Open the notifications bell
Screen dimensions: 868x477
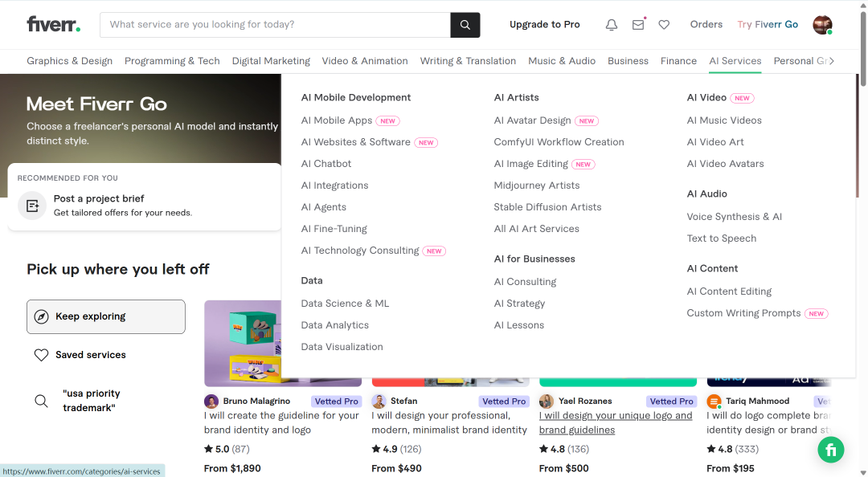[611, 25]
